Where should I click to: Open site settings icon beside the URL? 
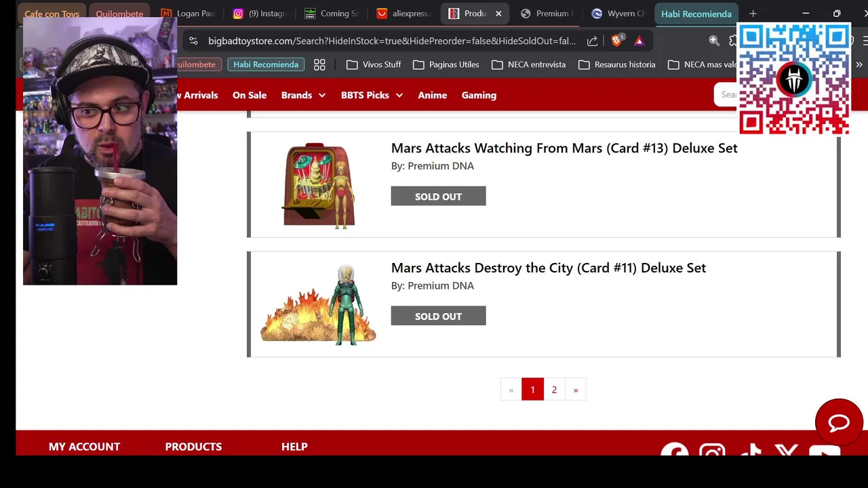[x=193, y=41]
